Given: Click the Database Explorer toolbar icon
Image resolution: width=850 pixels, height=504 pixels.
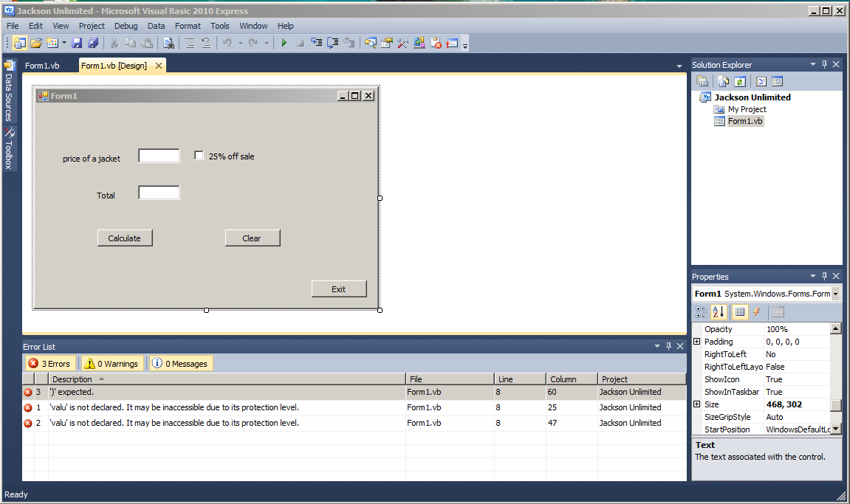Looking at the screenshot, I should tap(419, 43).
